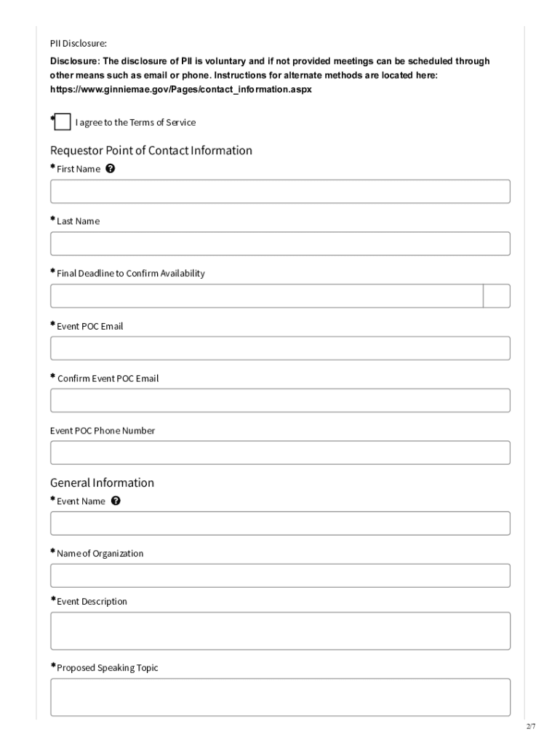
Task: Select the Event POC Email field
Action: (x=280, y=348)
